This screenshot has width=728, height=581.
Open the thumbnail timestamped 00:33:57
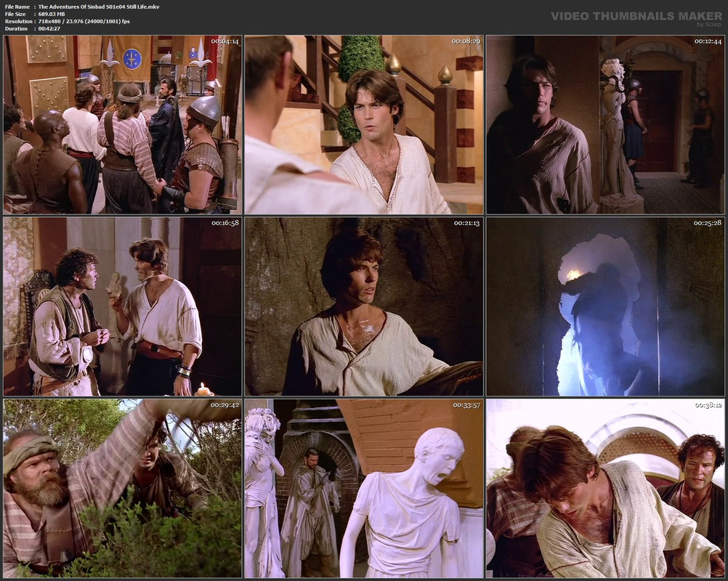364,489
